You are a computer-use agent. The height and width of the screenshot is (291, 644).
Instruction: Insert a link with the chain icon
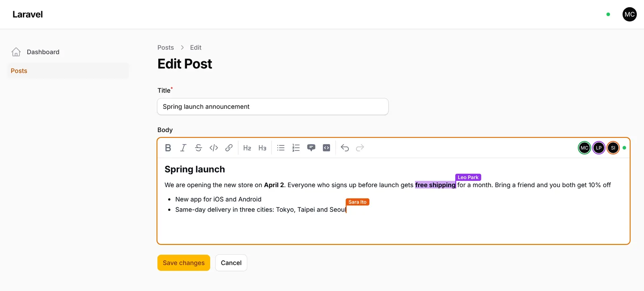[229, 148]
